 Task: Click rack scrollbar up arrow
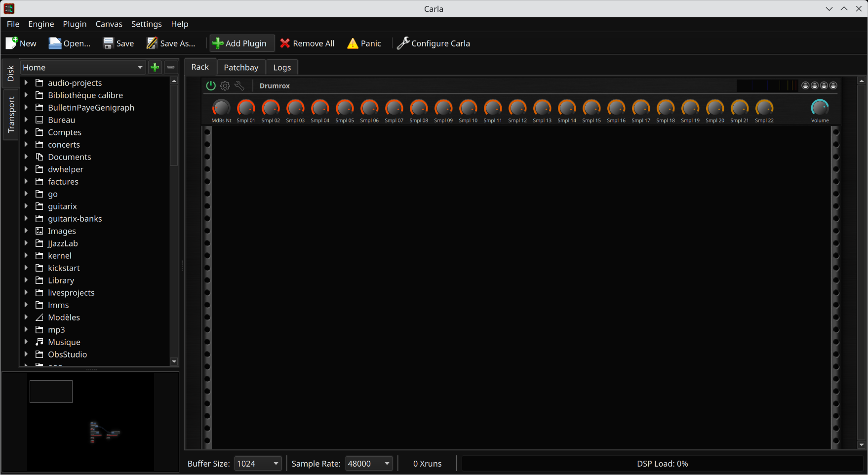862,80
